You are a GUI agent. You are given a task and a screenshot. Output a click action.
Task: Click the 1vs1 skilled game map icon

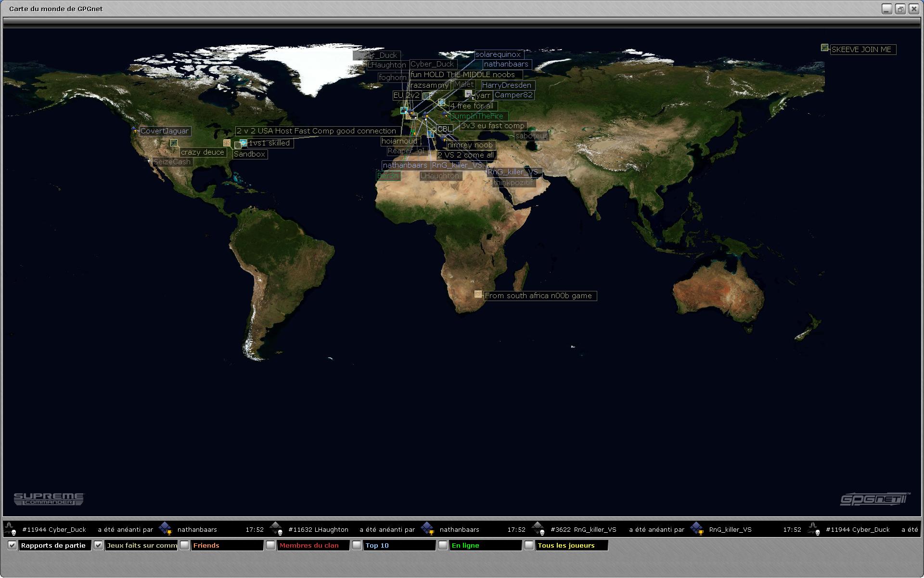click(243, 143)
